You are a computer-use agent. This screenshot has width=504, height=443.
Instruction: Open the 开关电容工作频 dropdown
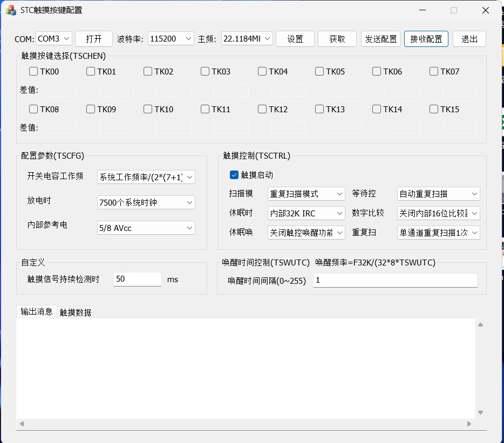click(146, 177)
